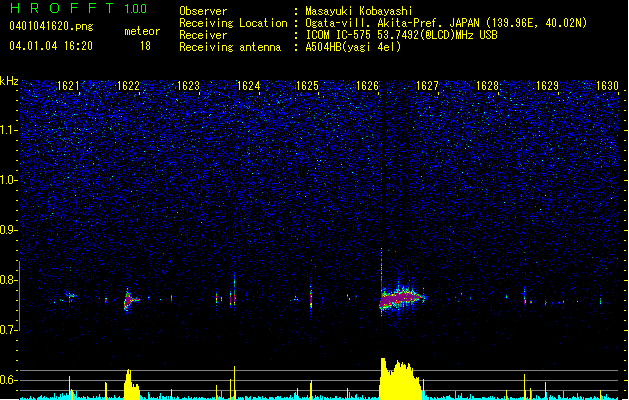Image resolution: width=629 pixels, height=400 pixels.
Task: Click the 1.1 kHz axis label
Action: 9,130
